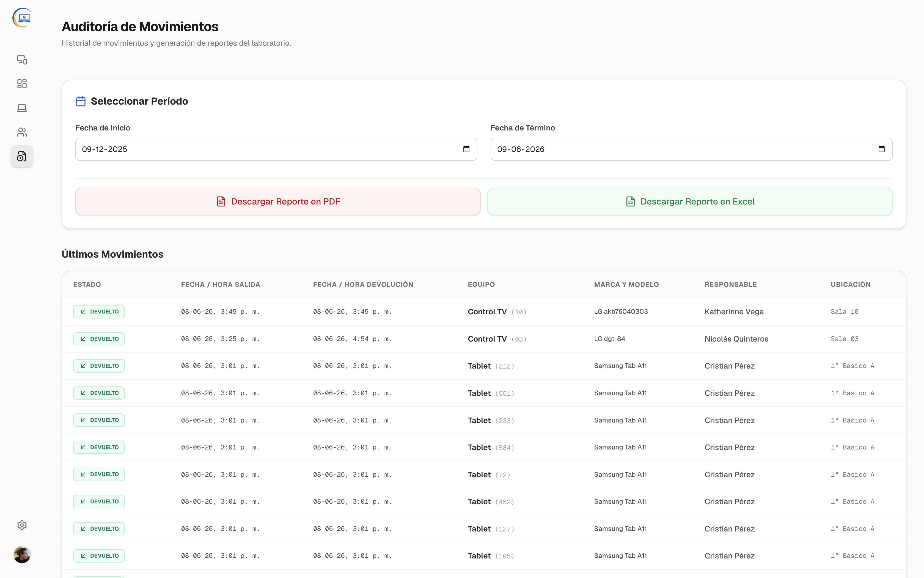Click Sala 03 location cell
924x578 pixels.
coord(845,339)
